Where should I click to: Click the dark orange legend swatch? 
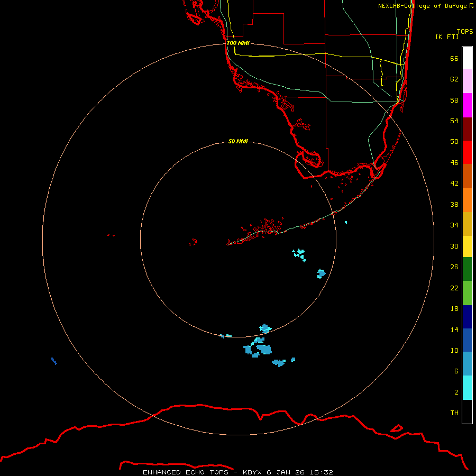click(x=467, y=176)
